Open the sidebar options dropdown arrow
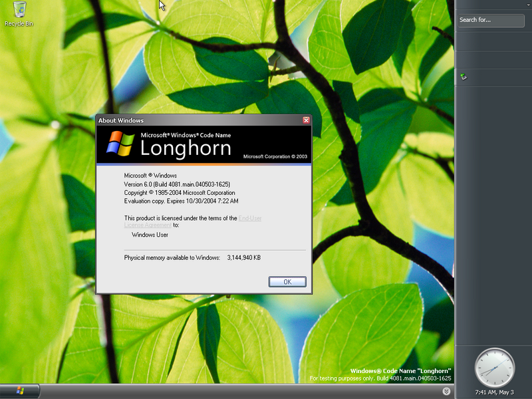Image resolution: width=532 pixels, height=399 pixels. tap(528, 5)
